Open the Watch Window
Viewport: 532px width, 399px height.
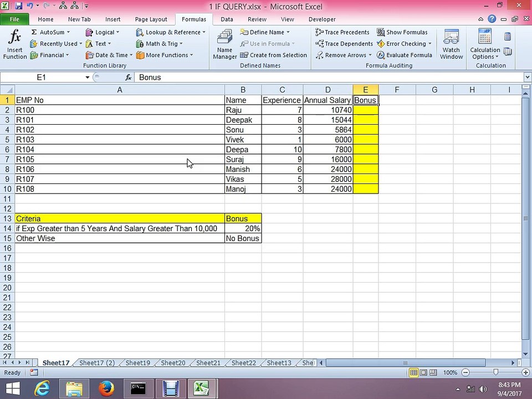(x=451, y=44)
